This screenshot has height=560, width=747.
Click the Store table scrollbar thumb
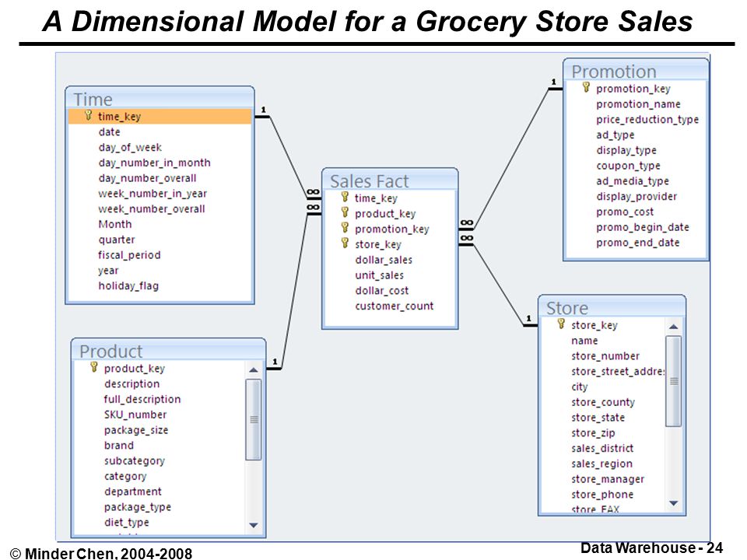pos(673,381)
